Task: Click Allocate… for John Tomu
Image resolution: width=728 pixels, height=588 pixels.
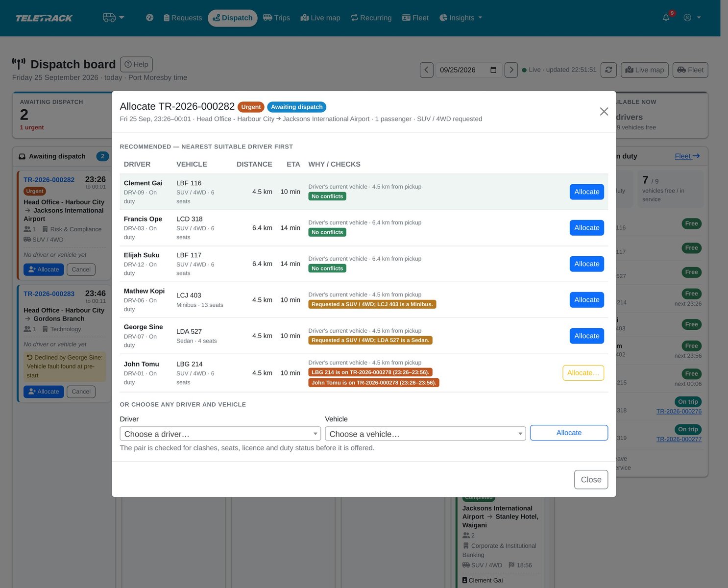Action: click(x=583, y=373)
